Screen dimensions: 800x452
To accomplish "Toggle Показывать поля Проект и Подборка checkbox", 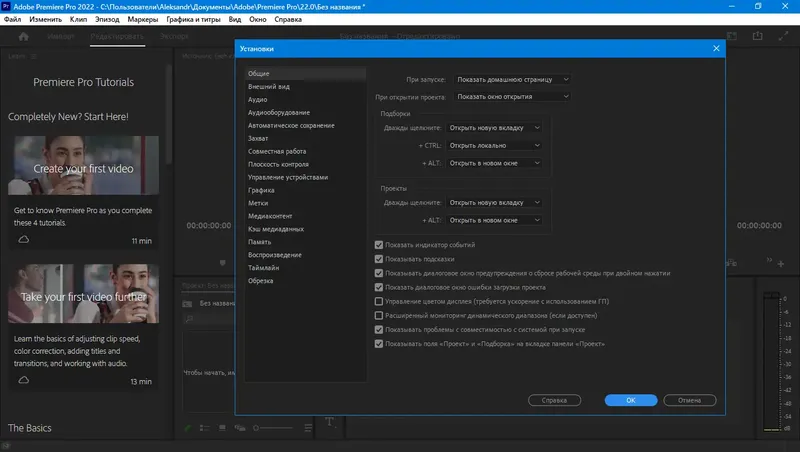I will click(379, 344).
